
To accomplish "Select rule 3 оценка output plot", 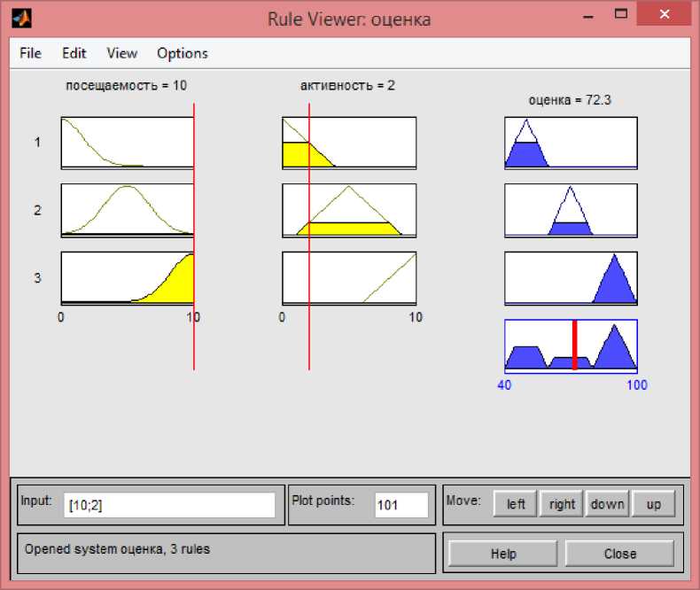I will pos(570,278).
